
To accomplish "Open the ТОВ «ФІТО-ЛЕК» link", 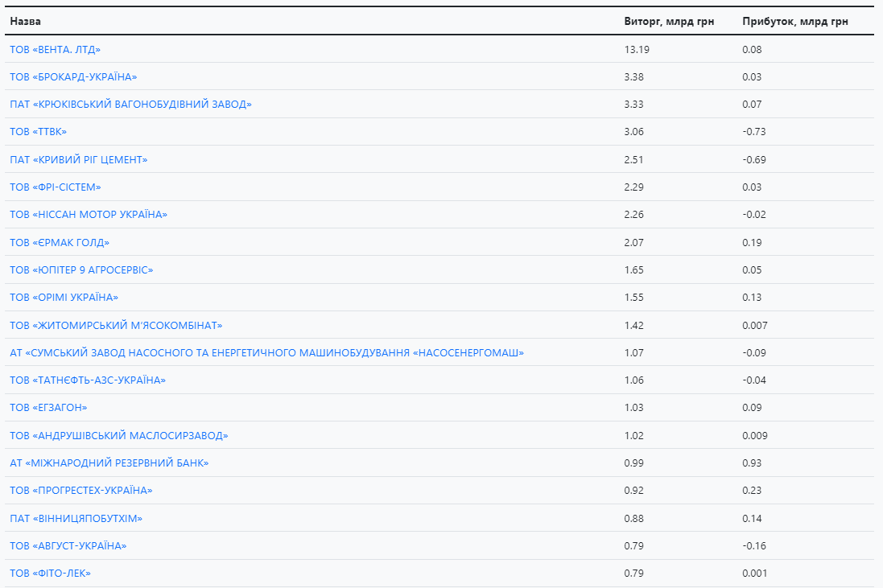I will pos(50,574).
